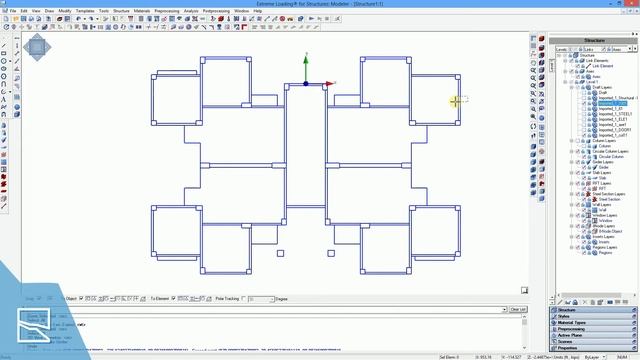The image size is (640, 360).
Task: Open the File menu
Action: coord(13,11)
